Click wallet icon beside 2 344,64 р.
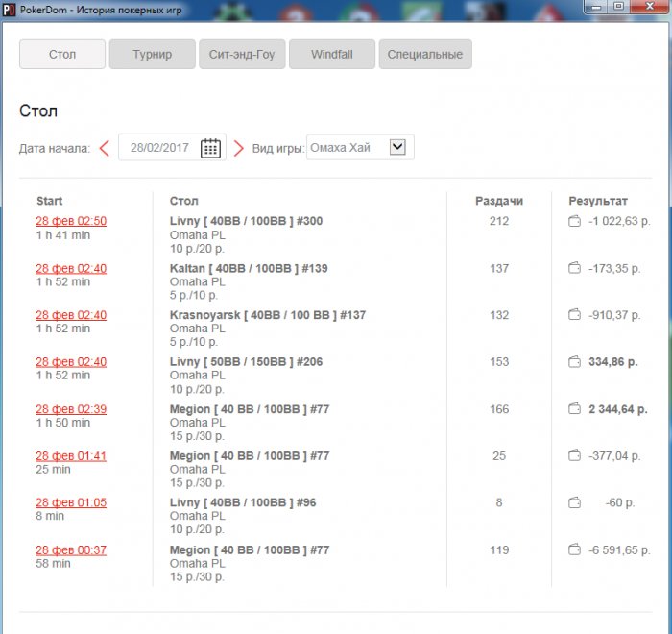 click(x=574, y=409)
